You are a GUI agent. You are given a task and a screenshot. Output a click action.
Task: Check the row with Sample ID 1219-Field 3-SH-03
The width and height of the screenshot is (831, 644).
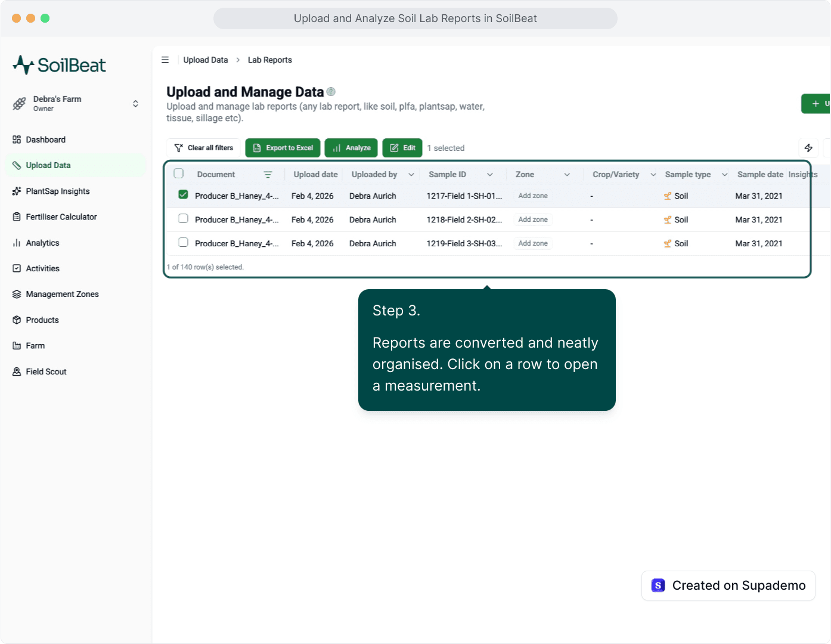coord(183,243)
